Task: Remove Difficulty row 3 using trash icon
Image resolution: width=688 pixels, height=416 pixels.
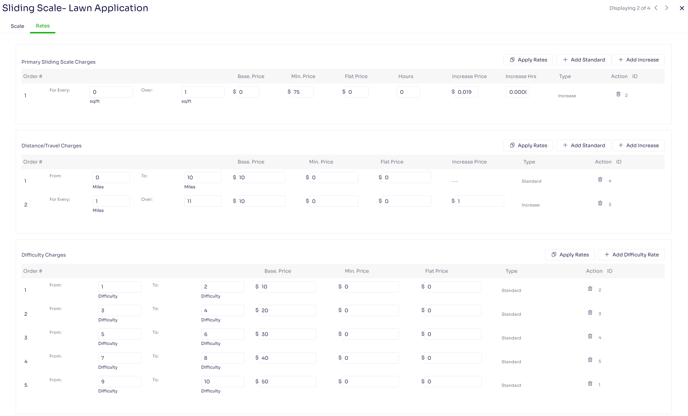Action: (x=590, y=336)
